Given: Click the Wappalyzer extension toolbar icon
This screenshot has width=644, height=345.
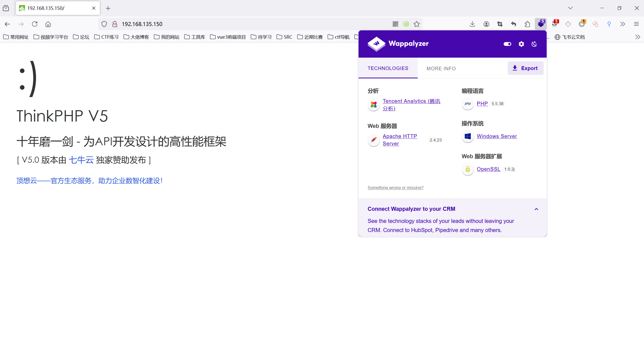Looking at the screenshot, I should pos(541,24).
